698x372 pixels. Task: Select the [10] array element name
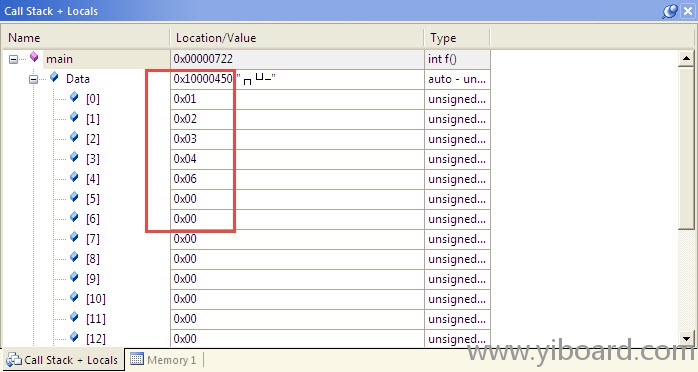click(96, 299)
